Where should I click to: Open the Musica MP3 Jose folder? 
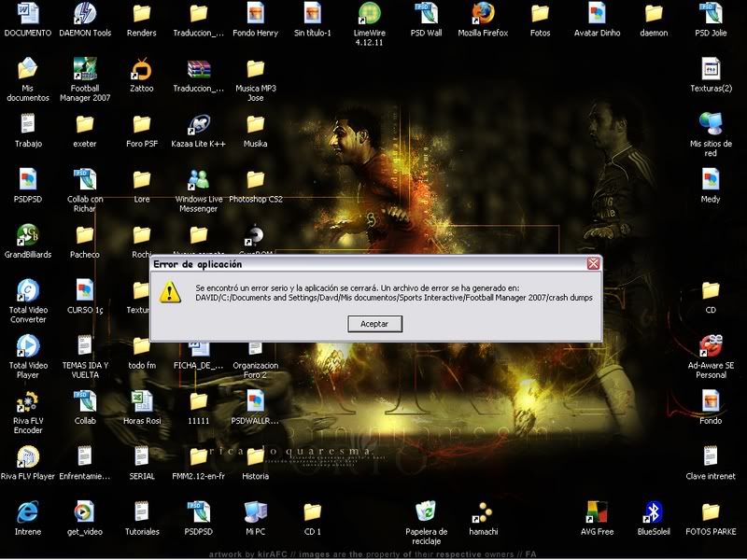point(255,69)
